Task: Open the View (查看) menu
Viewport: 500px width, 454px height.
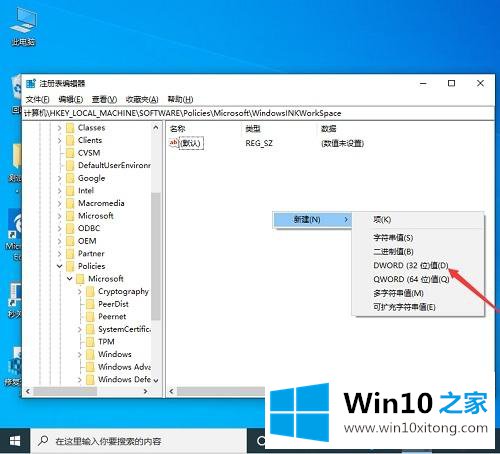Action: (x=104, y=99)
